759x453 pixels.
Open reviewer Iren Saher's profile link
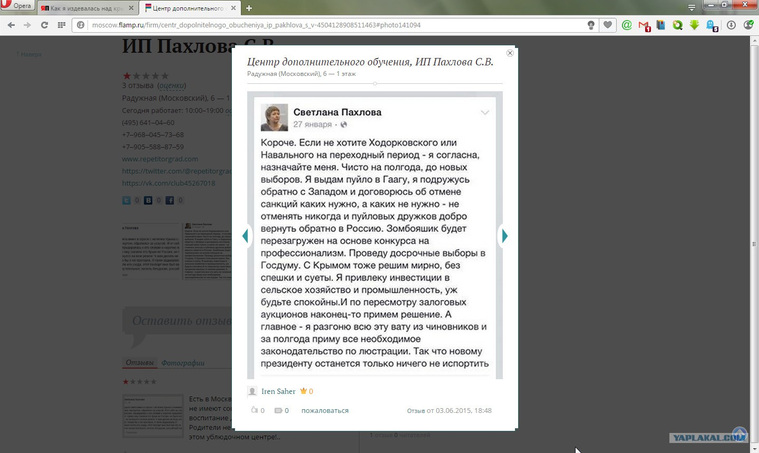[x=278, y=391]
